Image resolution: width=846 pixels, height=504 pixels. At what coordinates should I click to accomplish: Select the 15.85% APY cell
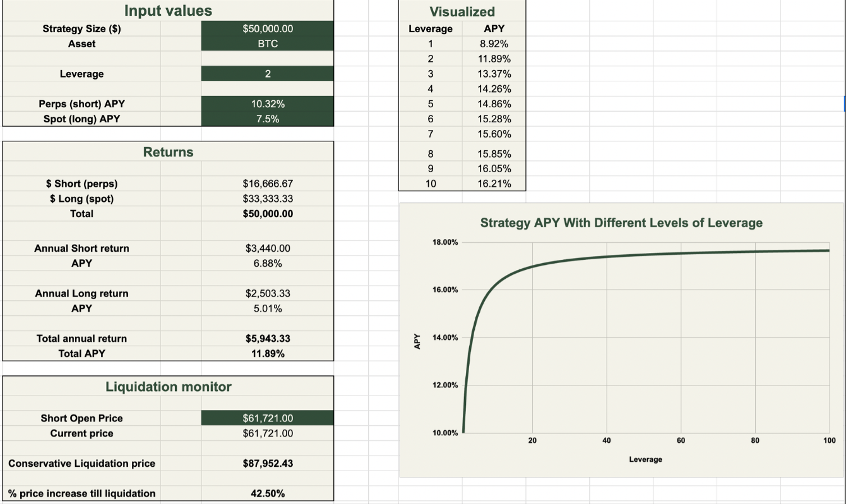pyautogui.click(x=494, y=154)
